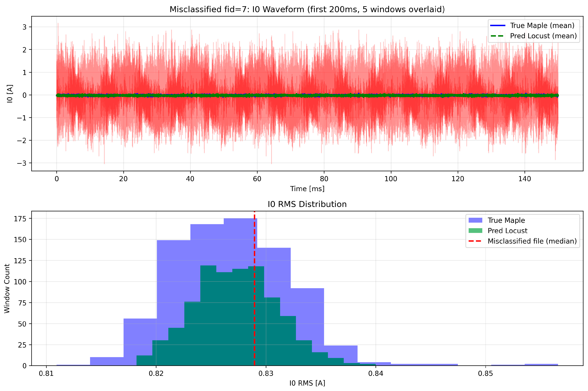Select "True Maple" in the histogram legend
Viewport: 588px width, 391px height.
506,220
